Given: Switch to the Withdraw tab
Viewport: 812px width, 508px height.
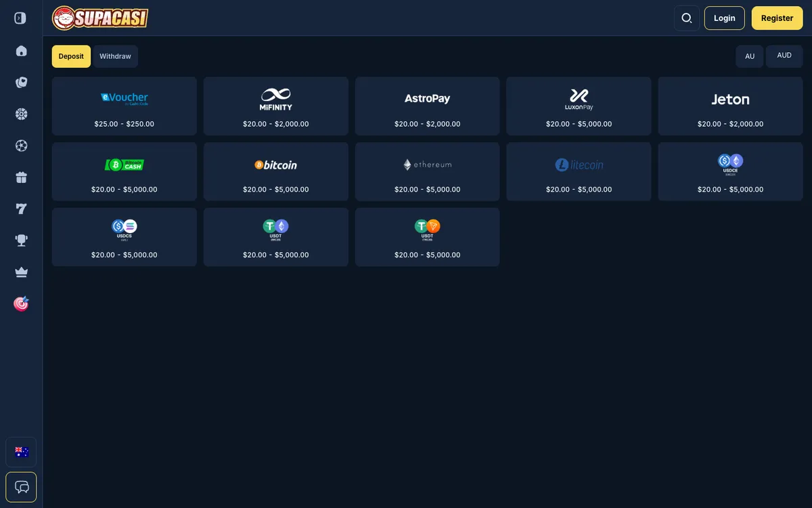Looking at the screenshot, I should (x=115, y=56).
